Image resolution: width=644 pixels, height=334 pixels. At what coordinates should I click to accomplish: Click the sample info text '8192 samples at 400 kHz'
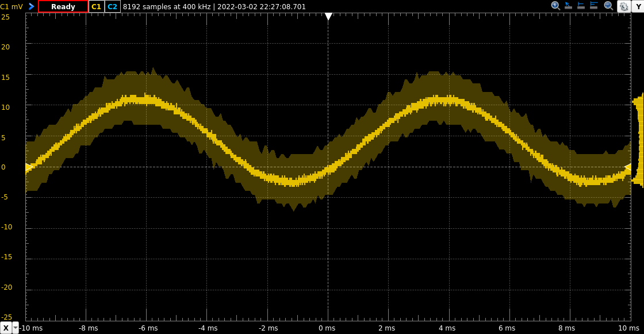(x=167, y=6)
